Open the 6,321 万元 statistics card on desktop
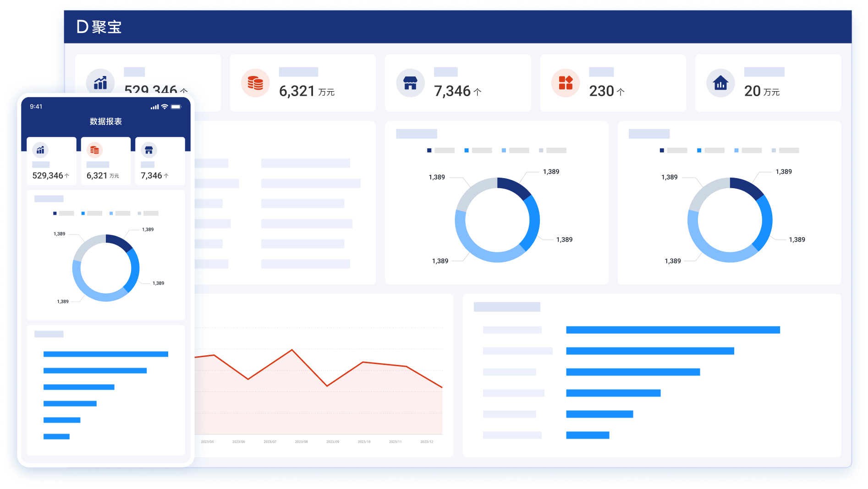 click(302, 83)
